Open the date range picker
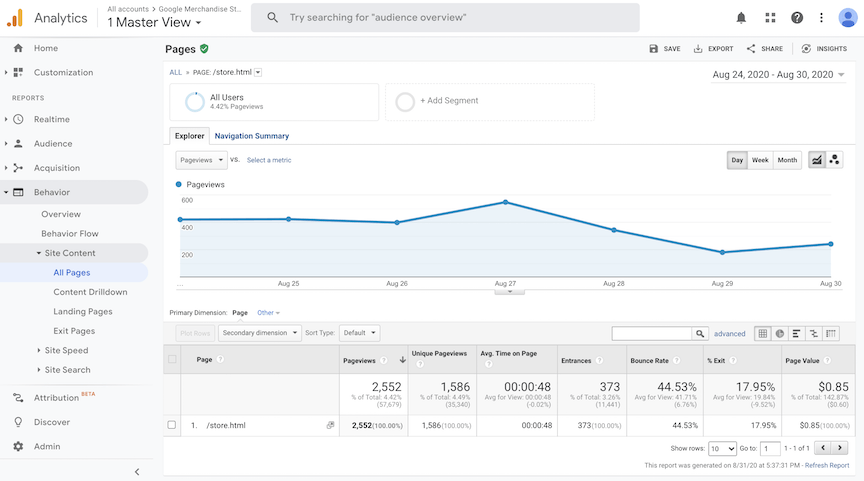Viewport: 864px width, 481px height. pyautogui.click(x=778, y=74)
